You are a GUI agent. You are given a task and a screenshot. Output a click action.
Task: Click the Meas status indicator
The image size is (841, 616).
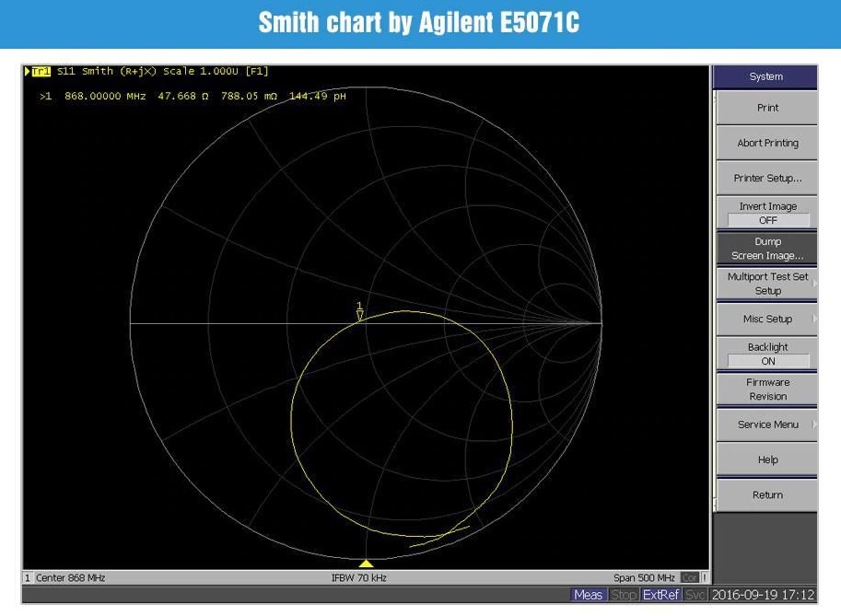point(589,595)
